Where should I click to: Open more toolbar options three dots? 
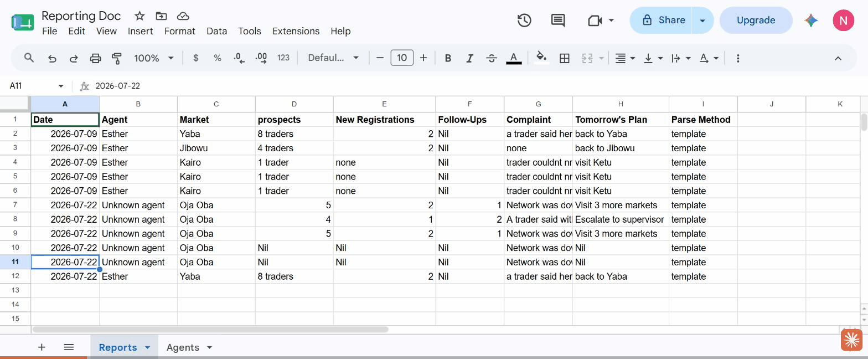pyautogui.click(x=737, y=58)
